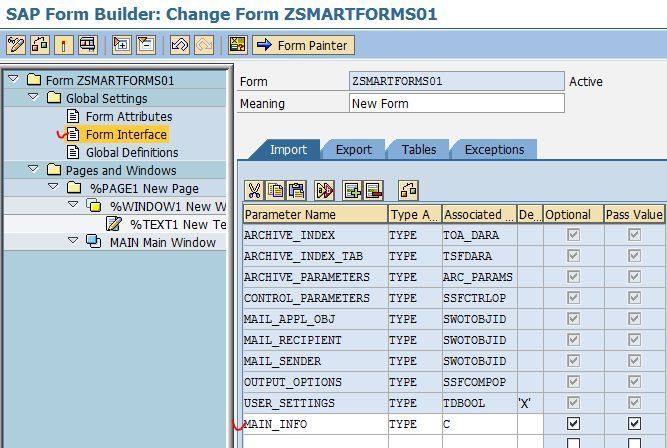This screenshot has height=448, width=667.
Task: Click the Pages and Windows folder icon
Action: tap(54, 169)
